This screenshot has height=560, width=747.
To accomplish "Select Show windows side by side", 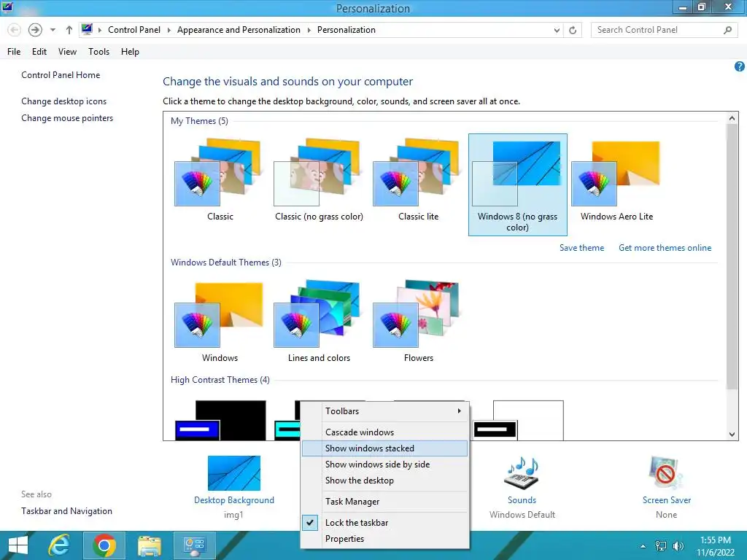I will click(x=385, y=464).
